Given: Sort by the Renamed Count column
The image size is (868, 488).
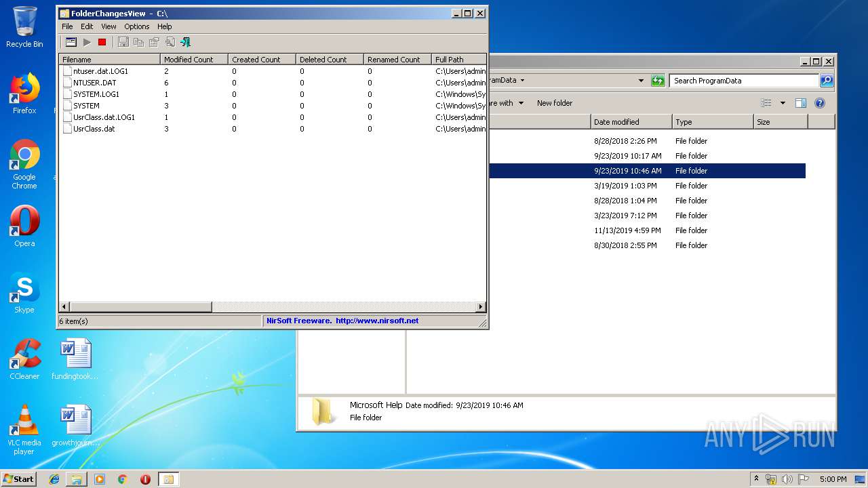Looking at the screenshot, I should point(398,59).
